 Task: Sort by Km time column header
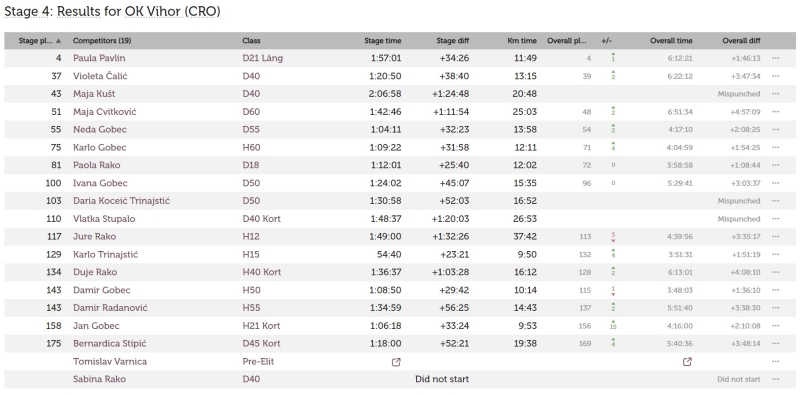point(522,41)
